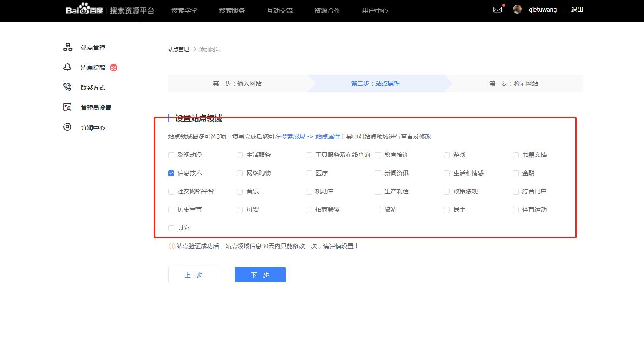Image resolution: width=644 pixels, height=362 pixels.
Task: Click the 上一步 button
Action: pyautogui.click(x=194, y=274)
